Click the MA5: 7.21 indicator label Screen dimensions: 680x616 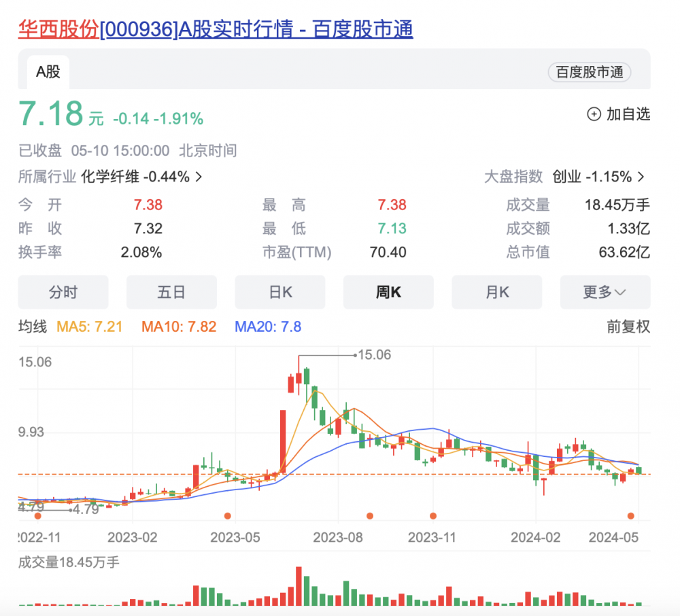tap(90, 327)
